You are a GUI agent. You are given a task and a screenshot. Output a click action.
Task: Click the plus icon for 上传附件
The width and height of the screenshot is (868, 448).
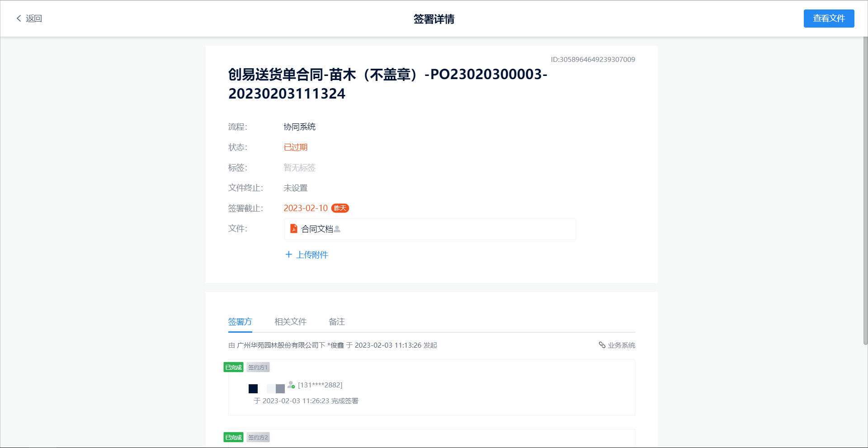[288, 255]
